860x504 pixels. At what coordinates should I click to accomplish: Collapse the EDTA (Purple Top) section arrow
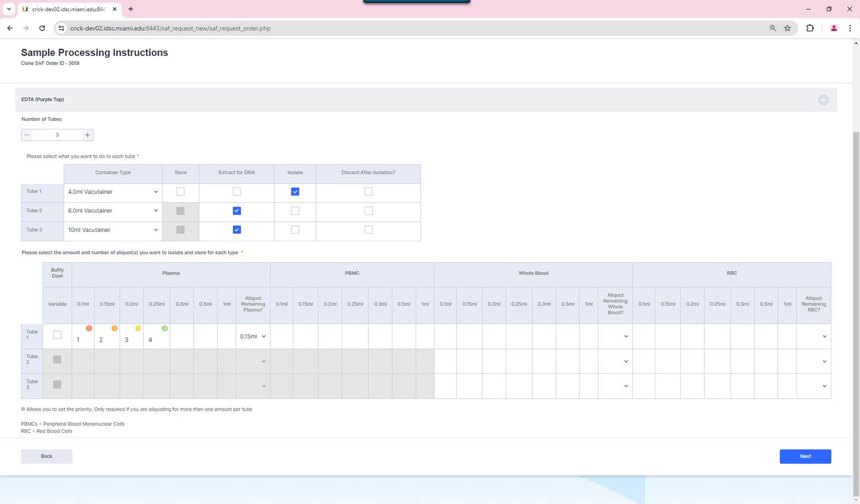coord(823,100)
